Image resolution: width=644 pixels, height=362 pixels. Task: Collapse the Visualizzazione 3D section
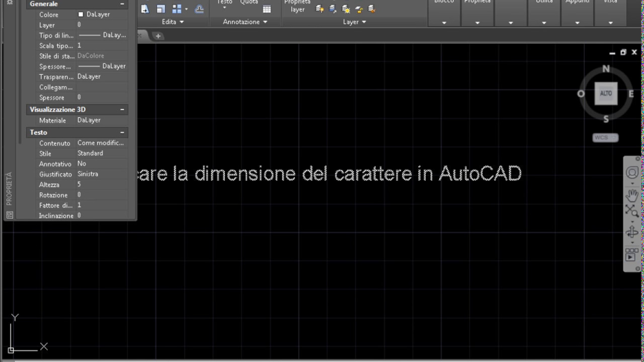click(x=122, y=110)
